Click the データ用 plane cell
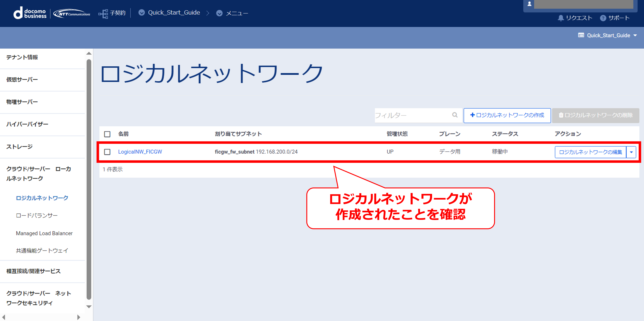Image resolution: width=644 pixels, height=321 pixels. click(x=449, y=152)
